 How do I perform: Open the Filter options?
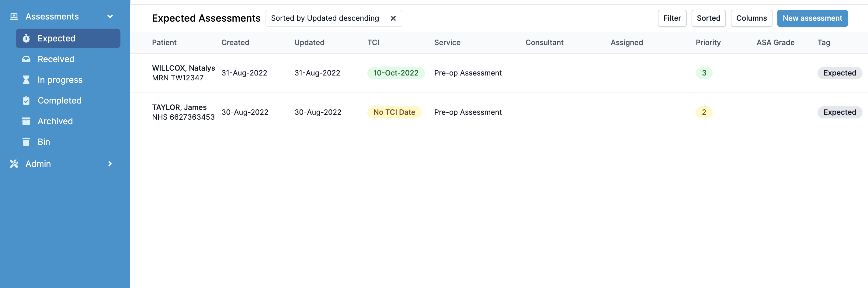(x=672, y=18)
